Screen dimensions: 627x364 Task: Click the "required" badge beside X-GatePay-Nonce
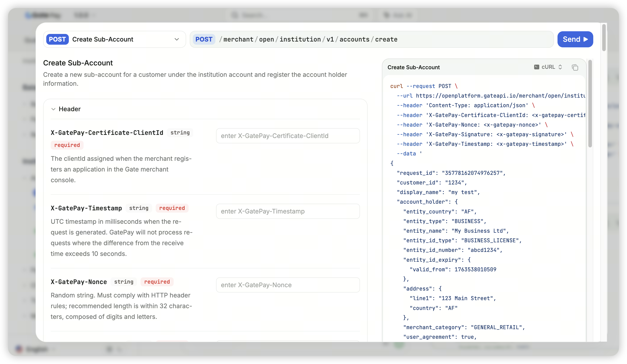coord(157,282)
